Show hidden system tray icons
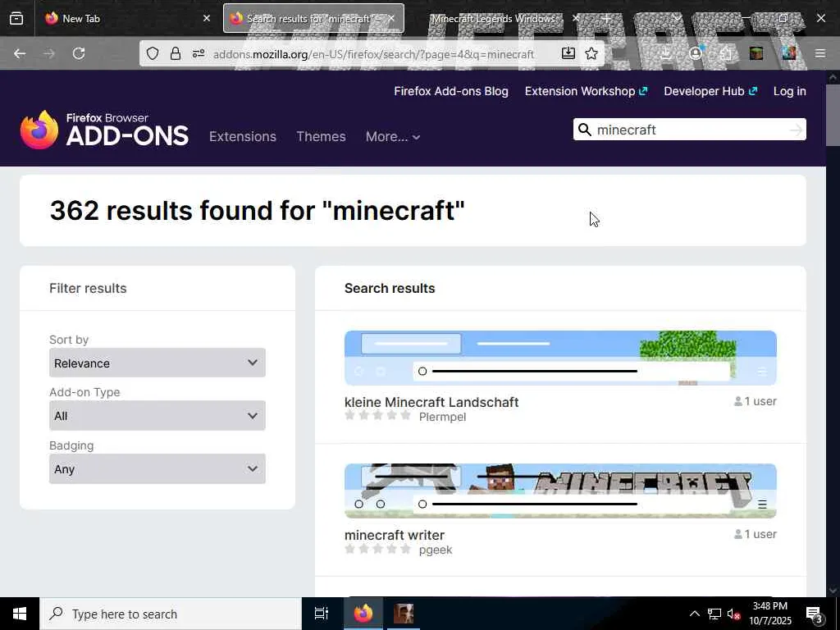The image size is (840, 630). pos(694,614)
